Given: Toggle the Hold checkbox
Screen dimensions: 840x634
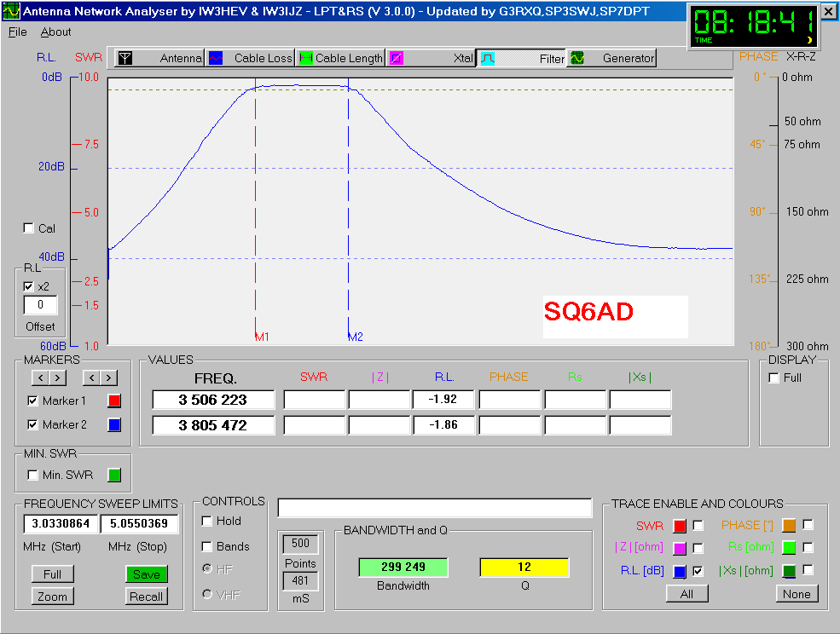Looking at the screenshot, I should coord(207,521).
